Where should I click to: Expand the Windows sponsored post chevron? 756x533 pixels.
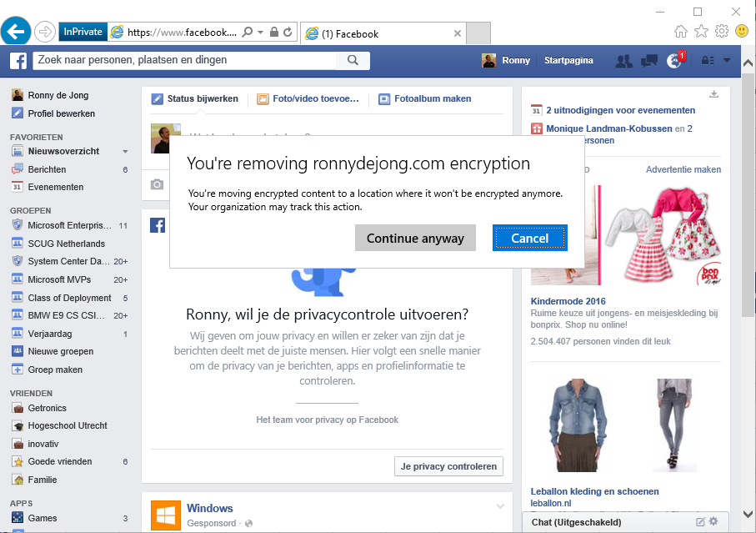pyautogui.click(x=500, y=506)
